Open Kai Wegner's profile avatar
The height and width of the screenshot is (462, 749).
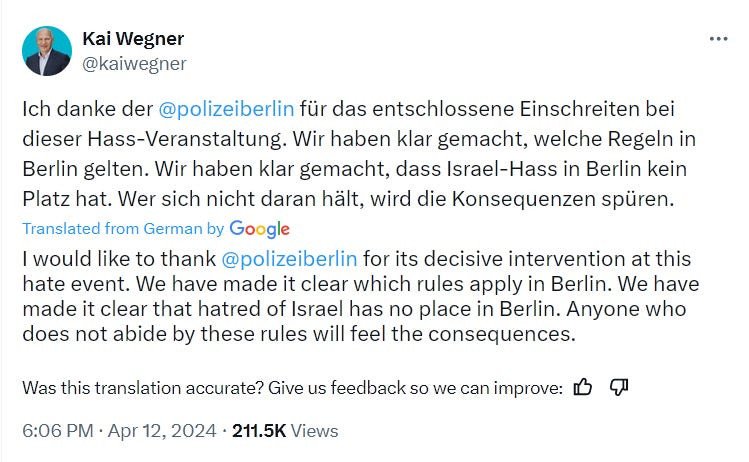point(47,51)
